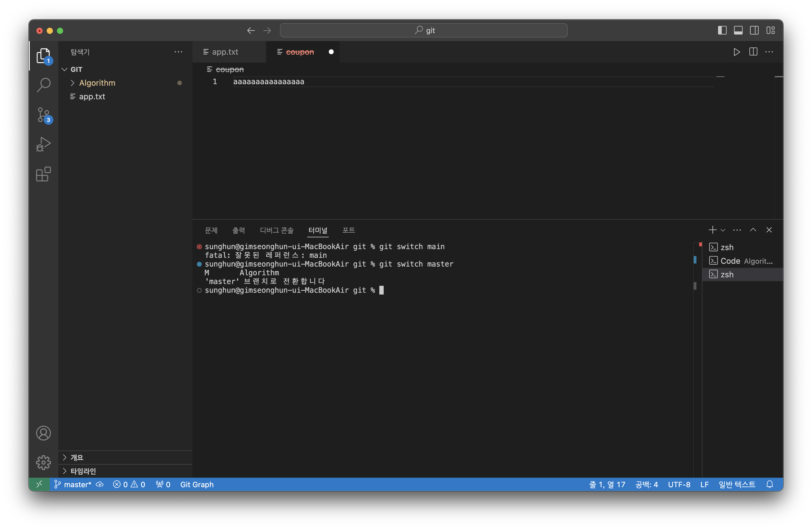Expand the Algorithm folder
This screenshot has width=812, height=529.
pos(97,83)
